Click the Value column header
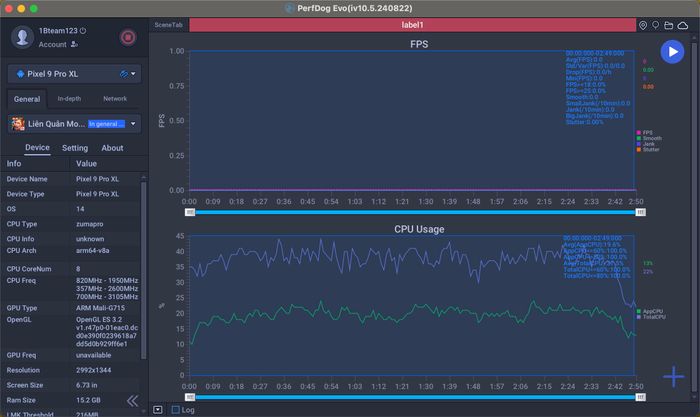The image size is (700, 417). tap(86, 163)
